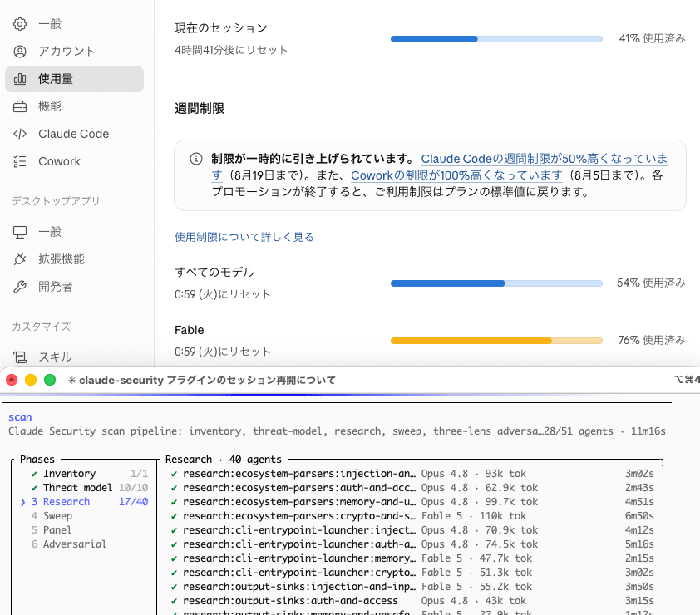700x615 pixels.
Task: Click the scan command label in terminal
Action: pos(20,417)
